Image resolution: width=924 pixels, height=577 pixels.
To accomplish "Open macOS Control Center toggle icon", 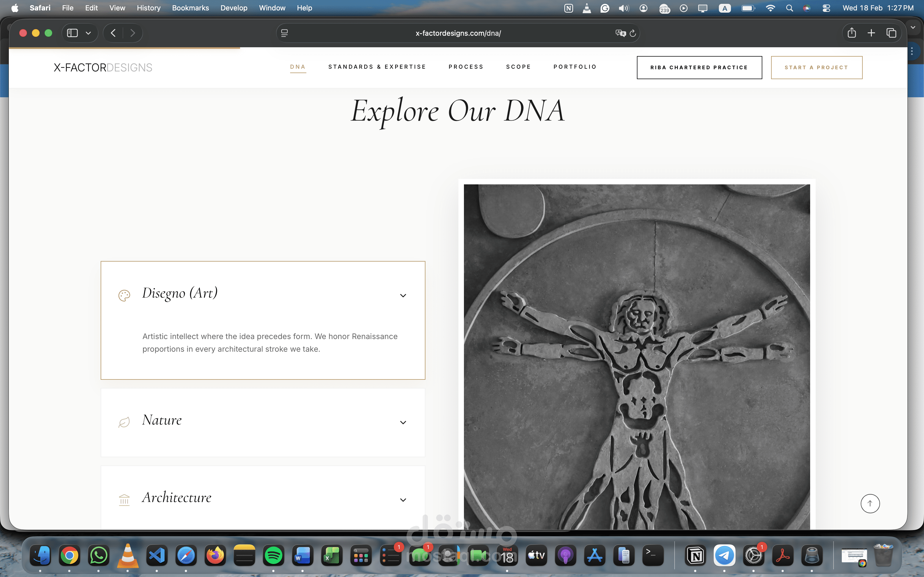I will point(826,8).
